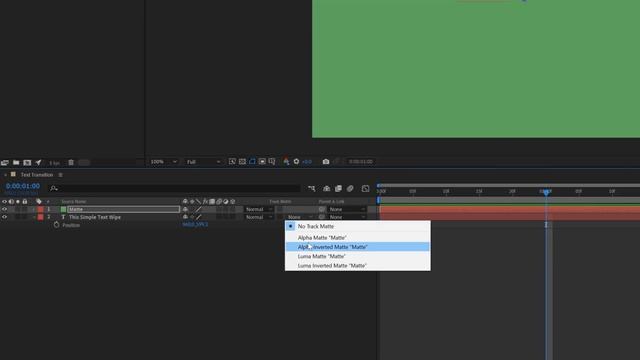Click the video eye column header icon
The image size is (640, 360).
point(4,202)
